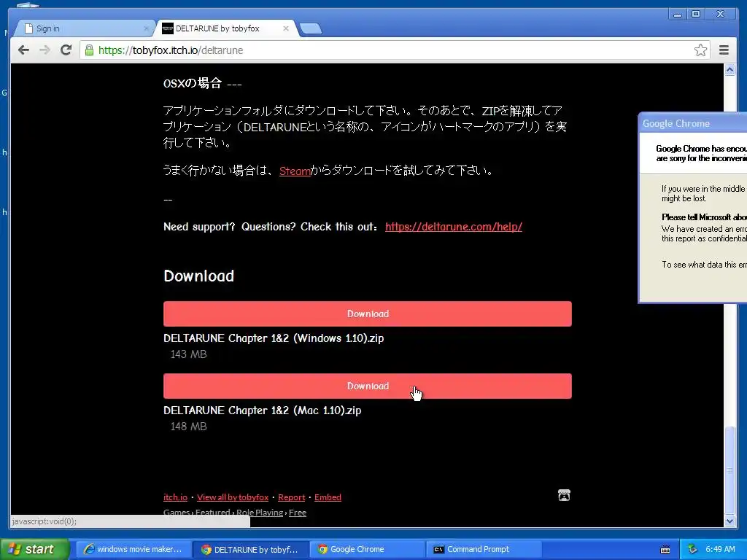Reload the DELTARUNE page
The height and width of the screenshot is (560, 747).
pos(66,50)
